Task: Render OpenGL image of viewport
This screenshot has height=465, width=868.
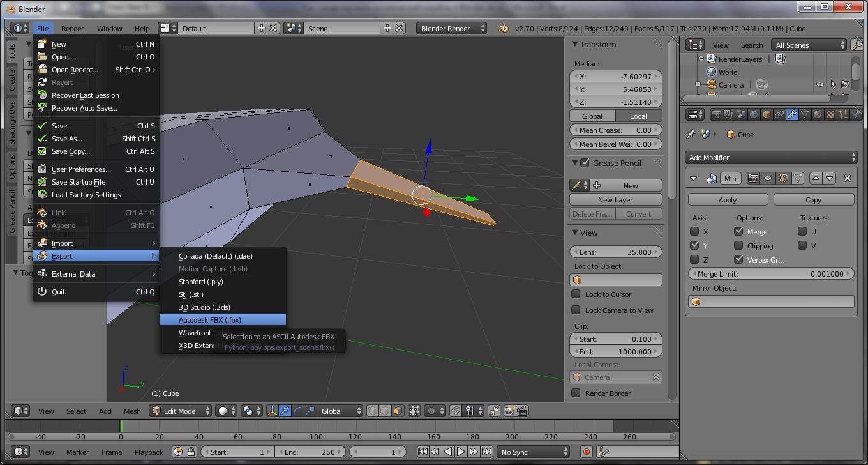Action: [509, 411]
